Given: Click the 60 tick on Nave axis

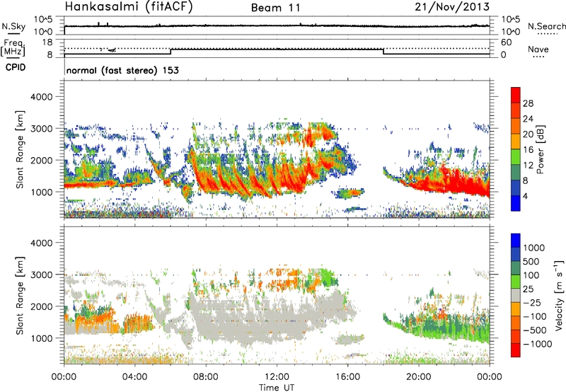Looking at the screenshot, I should tap(506, 42).
